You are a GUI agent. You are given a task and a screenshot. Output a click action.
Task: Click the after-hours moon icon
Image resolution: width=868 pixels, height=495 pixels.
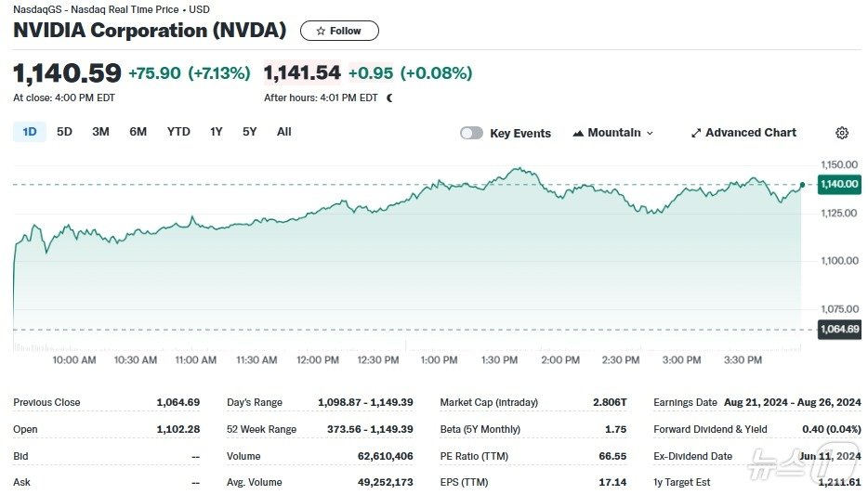(x=389, y=98)
